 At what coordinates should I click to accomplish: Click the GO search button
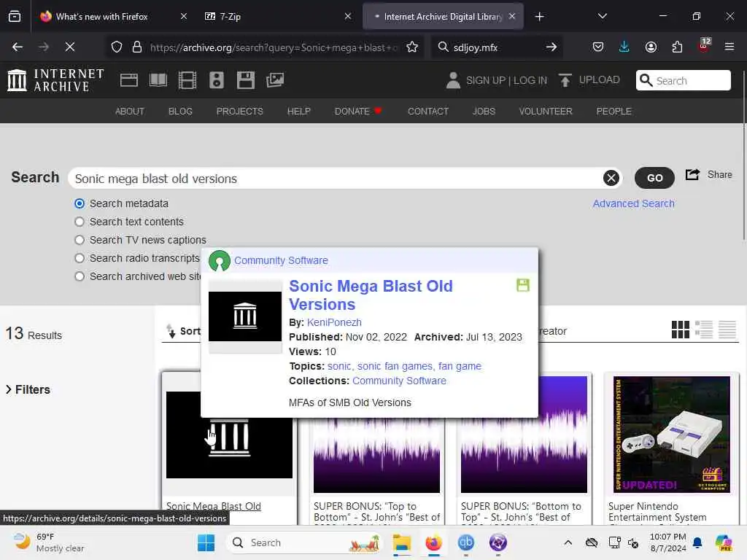[654, 178]
